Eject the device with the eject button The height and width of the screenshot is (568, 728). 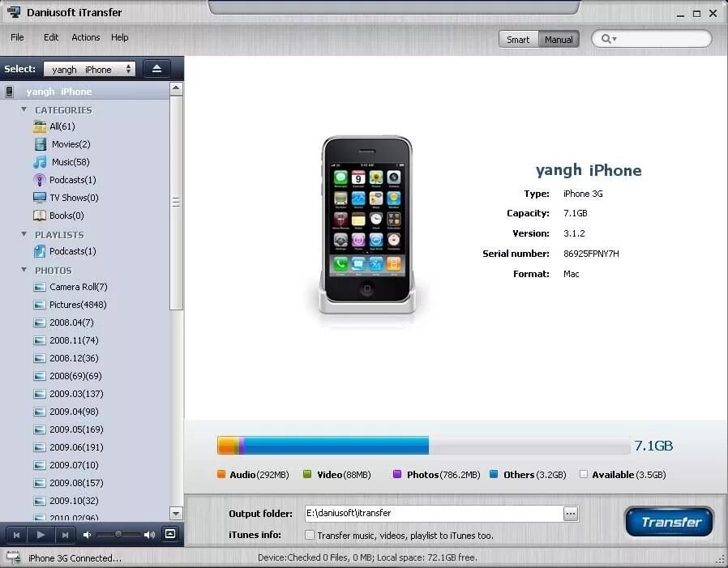point(157,69)
